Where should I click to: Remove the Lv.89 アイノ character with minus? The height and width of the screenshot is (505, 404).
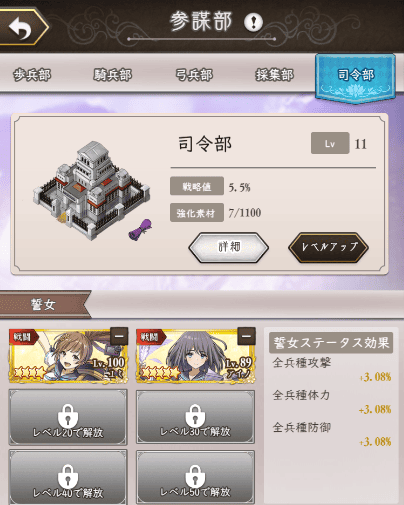click(x=246, y=336)
